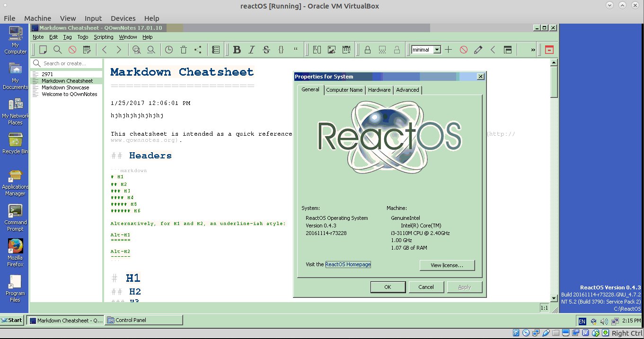Viewport: 644px width, 339px height.
Task: Select the Markdown Cheatsheet note in list
Action: [67, 81]
